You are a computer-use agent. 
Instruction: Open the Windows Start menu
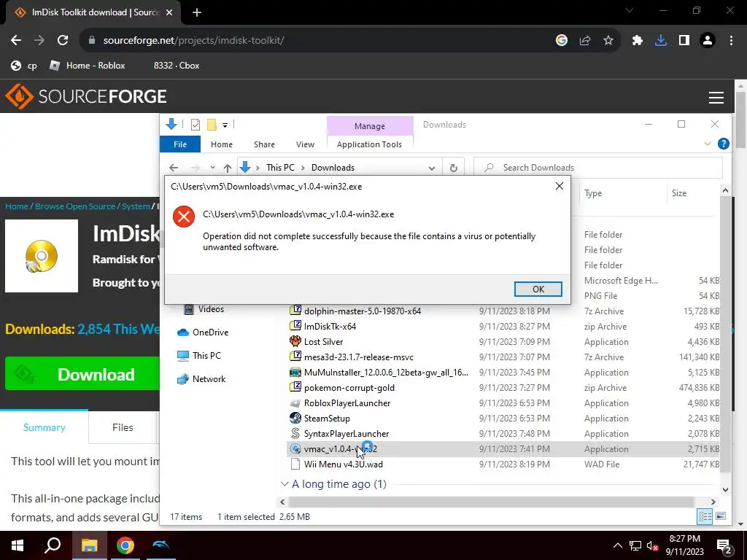(18, 545)
